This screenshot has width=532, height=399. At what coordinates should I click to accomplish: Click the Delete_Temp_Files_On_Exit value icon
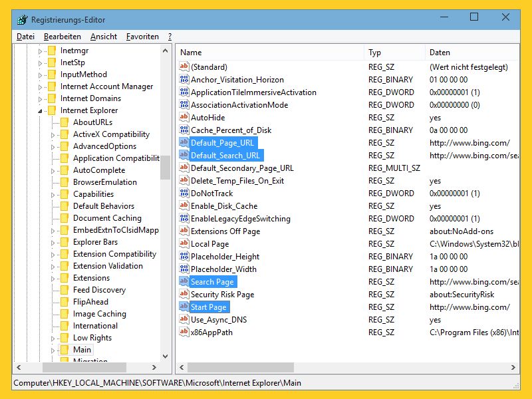(184, 180)
